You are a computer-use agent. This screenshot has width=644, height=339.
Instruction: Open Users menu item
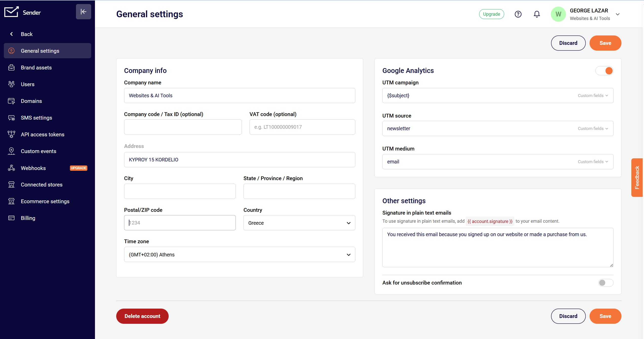pyautogui.click(x=47, y=84)
